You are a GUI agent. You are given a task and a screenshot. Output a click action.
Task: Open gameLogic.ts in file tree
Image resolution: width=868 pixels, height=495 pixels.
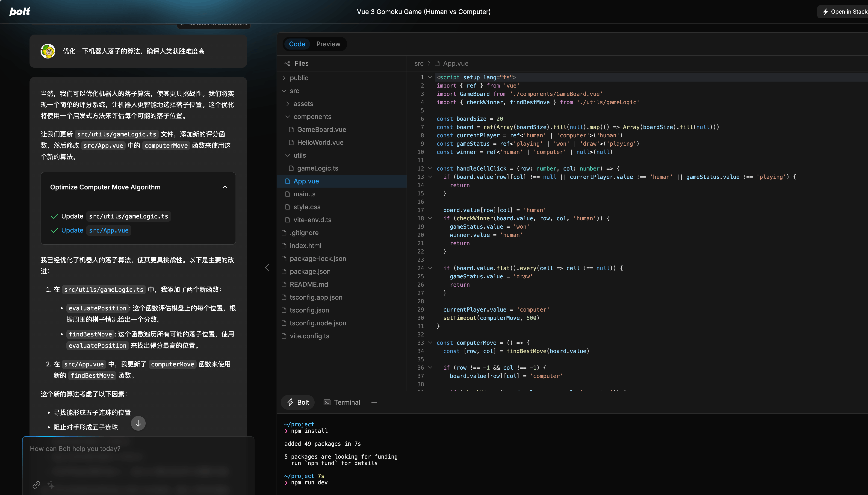pos(317,168)
